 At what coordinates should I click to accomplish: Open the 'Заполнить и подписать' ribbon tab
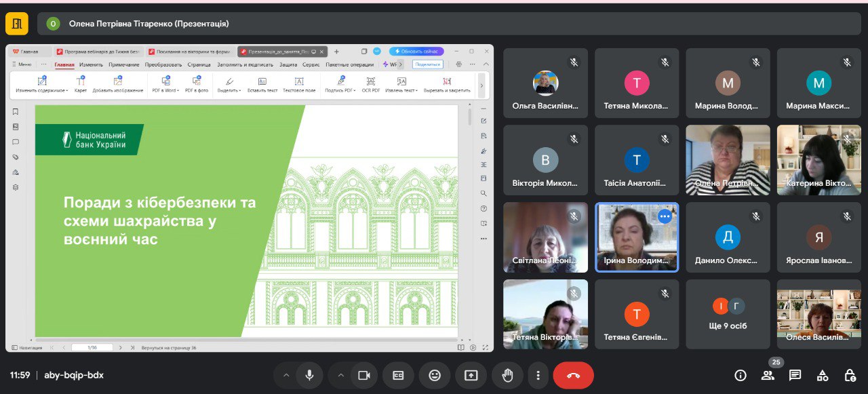tap(245, 64)
